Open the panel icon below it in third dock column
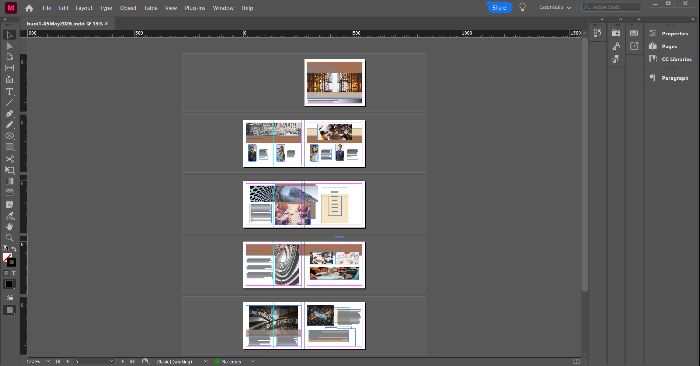Image resolution: width=700 pixels, height=366 pixels. click(634, 46)
